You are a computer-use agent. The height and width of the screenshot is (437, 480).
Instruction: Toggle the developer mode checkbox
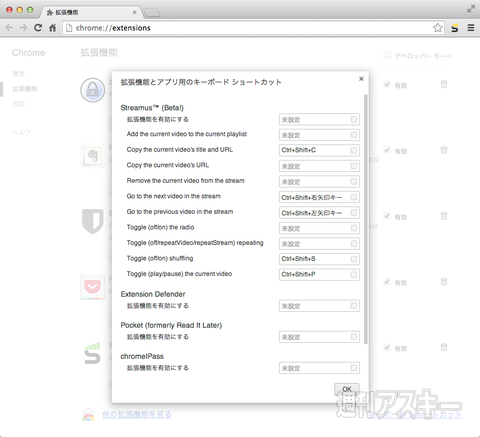387,55
